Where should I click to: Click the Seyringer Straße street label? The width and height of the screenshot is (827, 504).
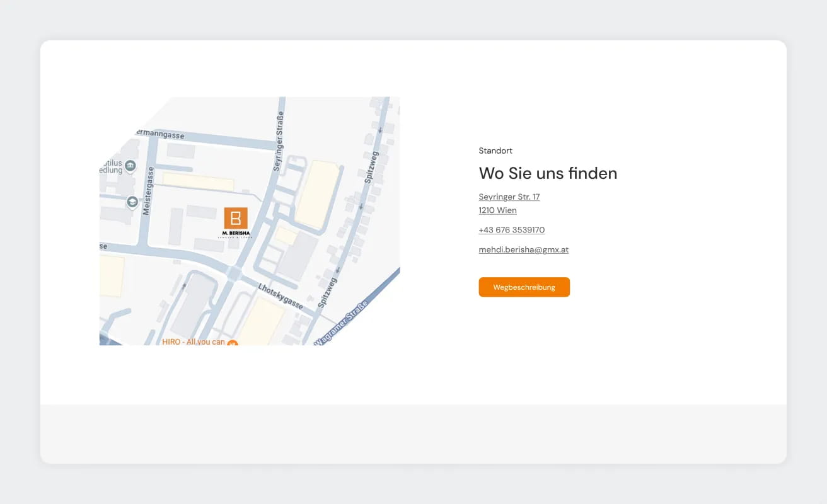[x=279, y=142]
